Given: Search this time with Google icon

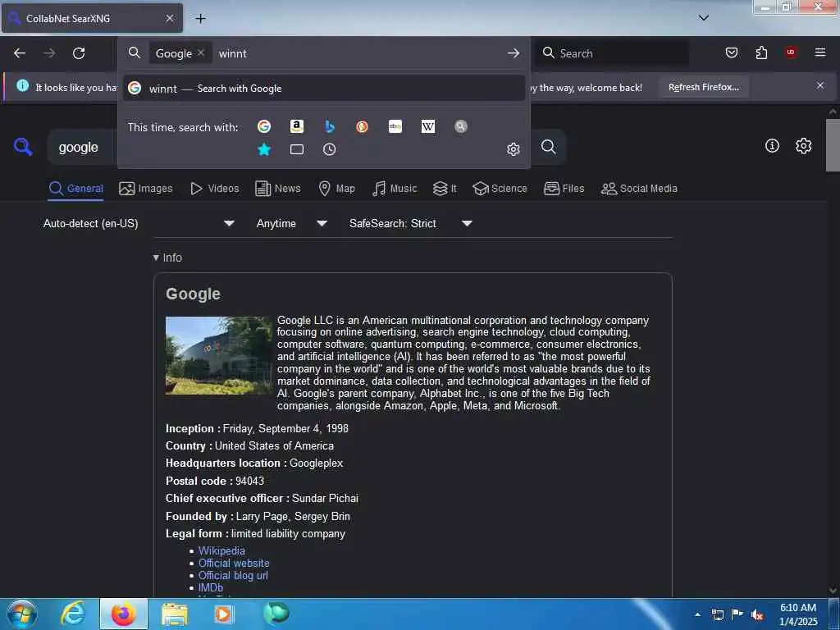Looking at the screenshot, I should [x=264, y=126].
